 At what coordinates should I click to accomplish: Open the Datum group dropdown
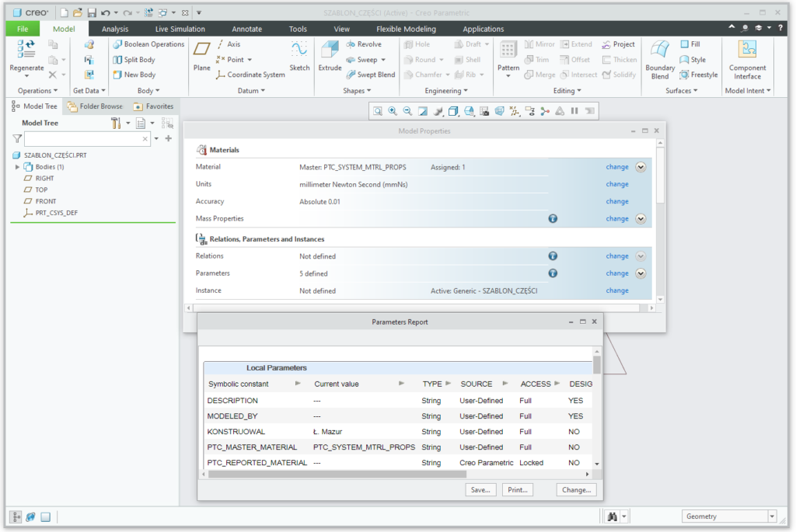coord(251,91)
